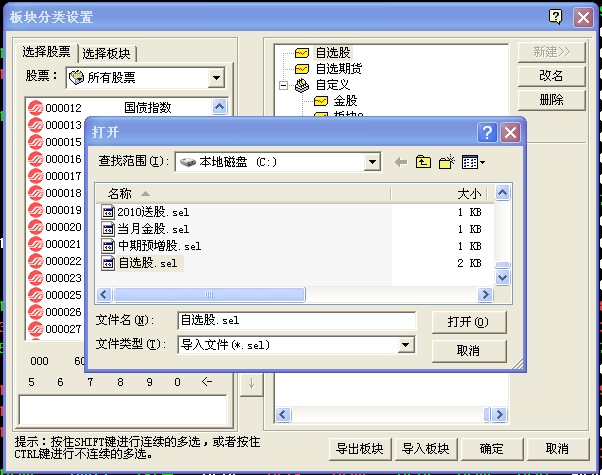This screenshot has width=602, height=475.
Task: Open the 查找范围 drive dropdown
Action: 372,162
